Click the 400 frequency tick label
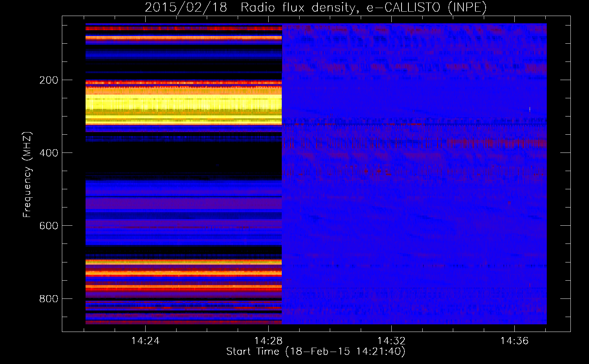Viewport: 589px width, 364px height. [49, 153]
